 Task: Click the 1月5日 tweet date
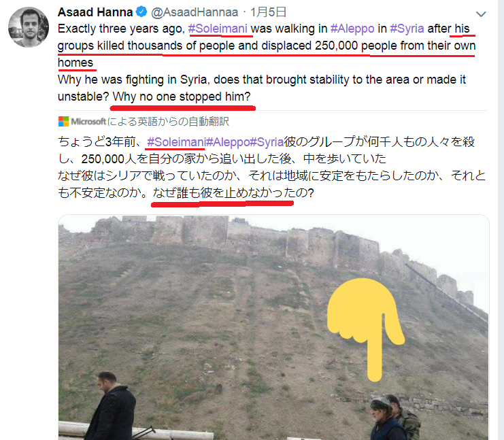pyautogui.click(x=268, y=12)
